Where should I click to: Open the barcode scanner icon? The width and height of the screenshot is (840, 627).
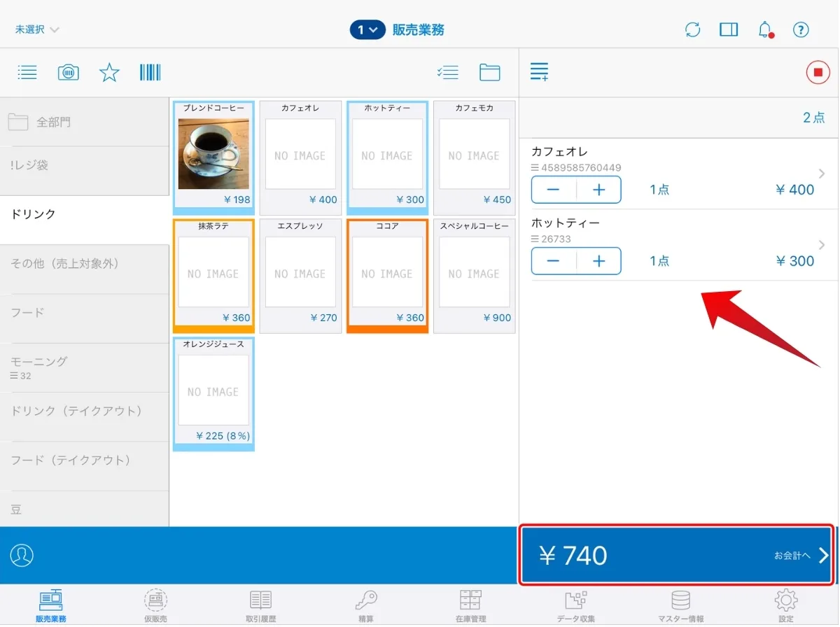point(150,72)
